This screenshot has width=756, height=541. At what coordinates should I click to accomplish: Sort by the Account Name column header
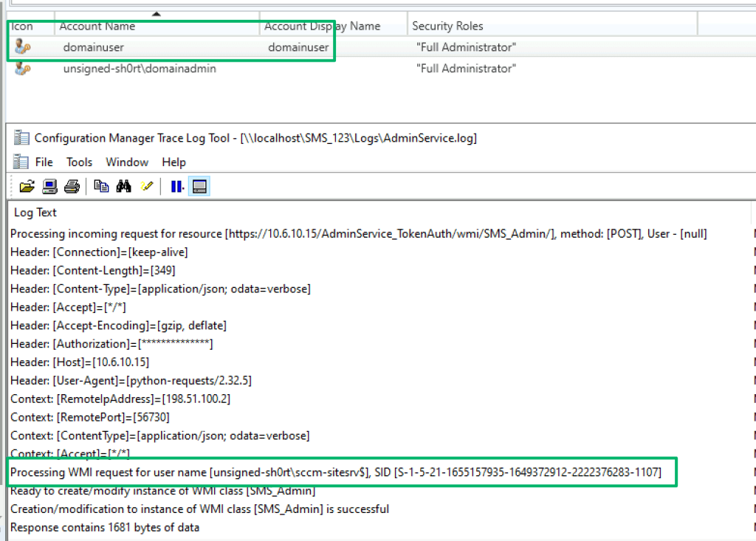[x=97, y=27]
